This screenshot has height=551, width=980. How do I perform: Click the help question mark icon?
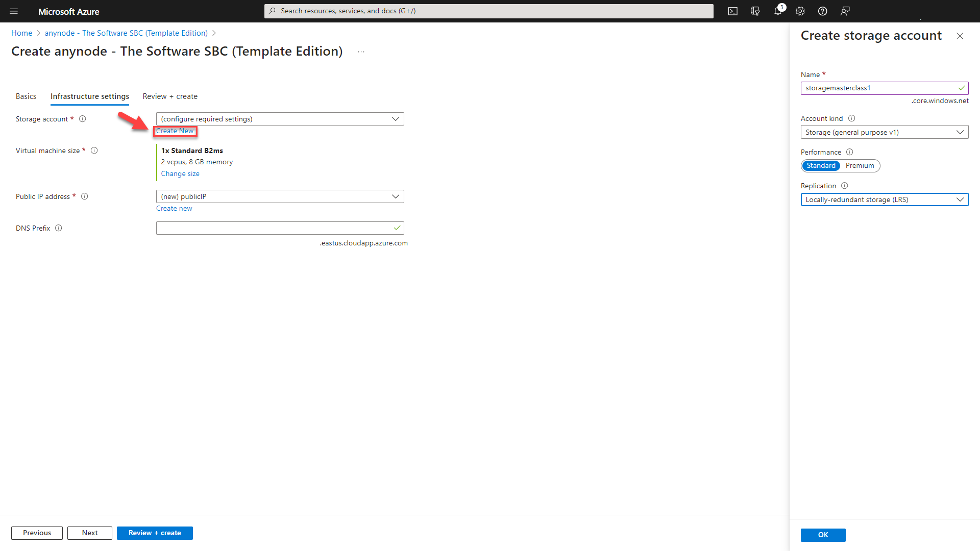coord(822,11)
